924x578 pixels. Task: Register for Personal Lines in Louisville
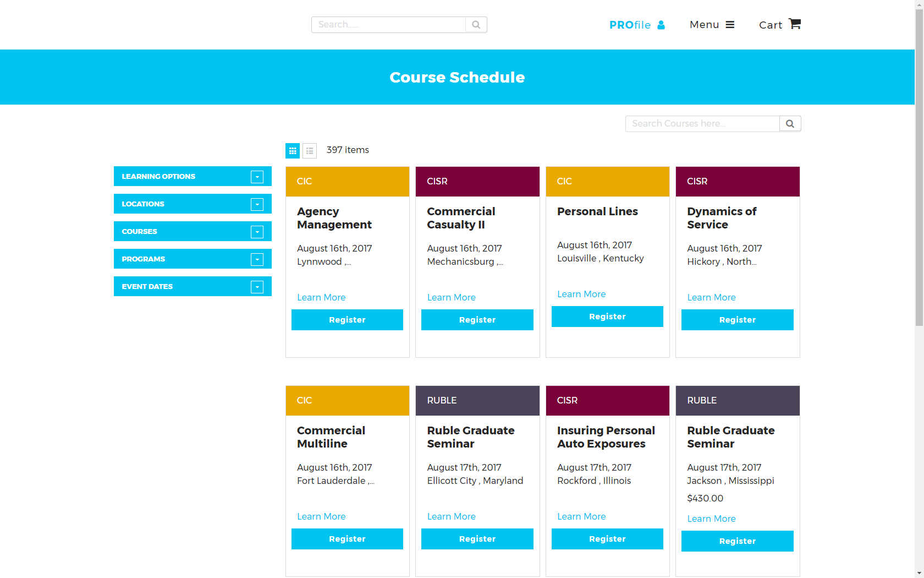607,317
